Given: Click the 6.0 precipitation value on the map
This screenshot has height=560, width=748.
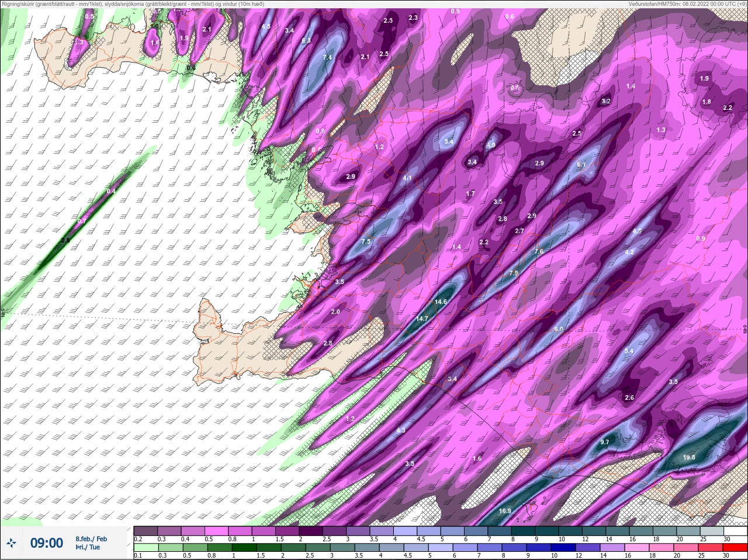Looking at the screenshot, I should [559, 329].
